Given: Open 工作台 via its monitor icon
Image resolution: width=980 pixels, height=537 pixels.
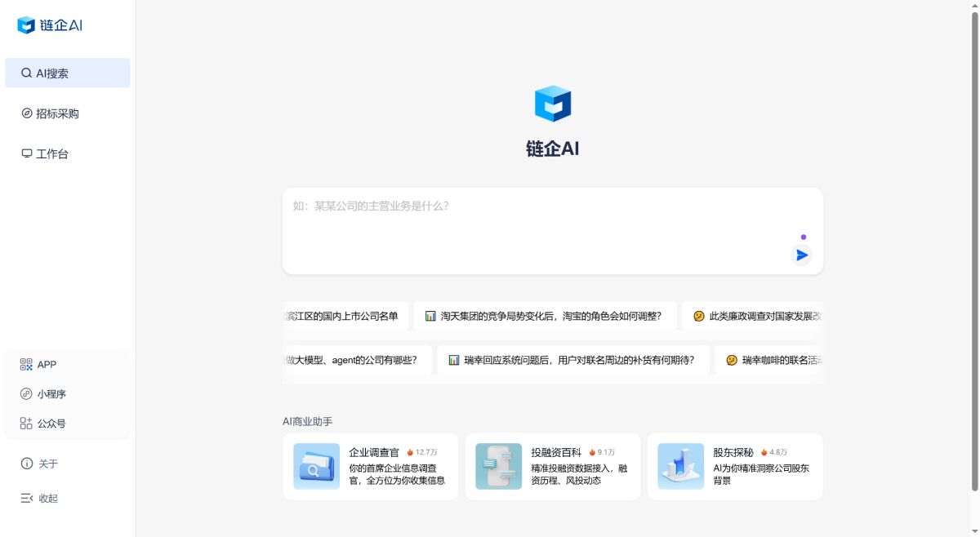Looking at the screenshot, I should 25,153.
